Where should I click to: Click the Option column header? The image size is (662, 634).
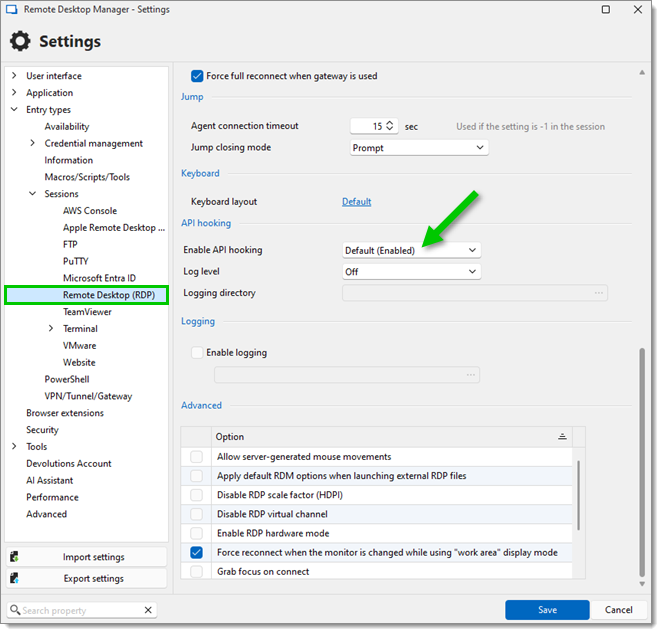coord(393,439)
